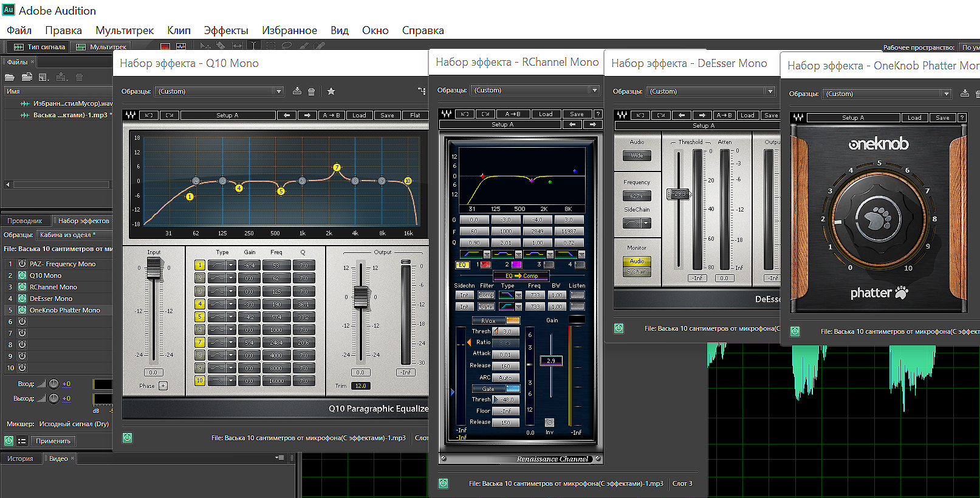Image resolution: width=980 pixels, height=498 pixels.
Task: Save the Q10 effect preset icon
Action: [x=296, y=91]
